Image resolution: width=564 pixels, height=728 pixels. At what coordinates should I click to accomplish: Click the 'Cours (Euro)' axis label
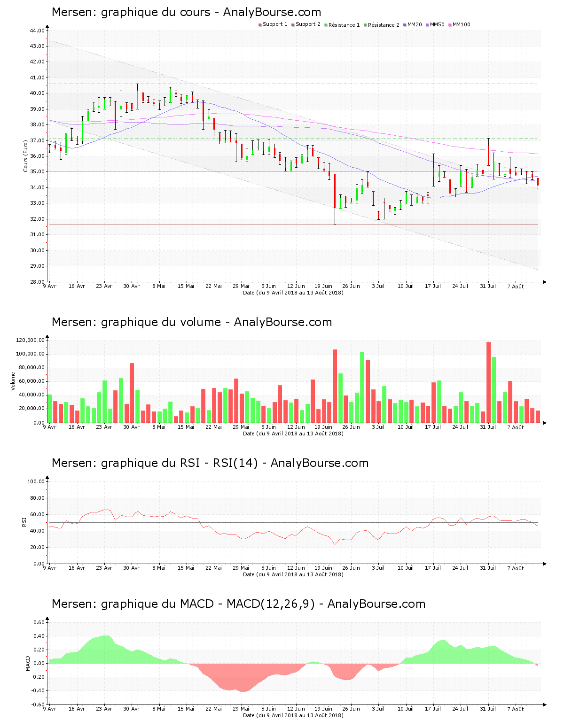tap(26, 156)
